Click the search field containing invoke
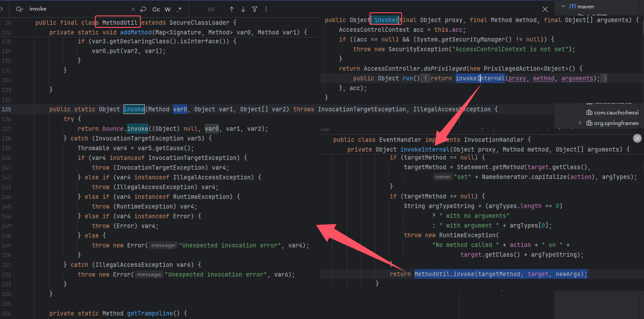The image size is (644, 319). pyautogui.click(x=78, y=9)
